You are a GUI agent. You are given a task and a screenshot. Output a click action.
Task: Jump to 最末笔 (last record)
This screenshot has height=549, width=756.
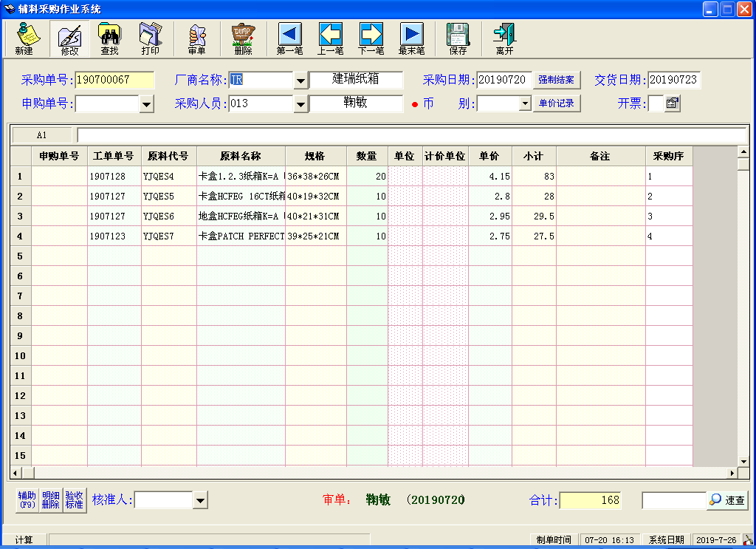[411, 38]
